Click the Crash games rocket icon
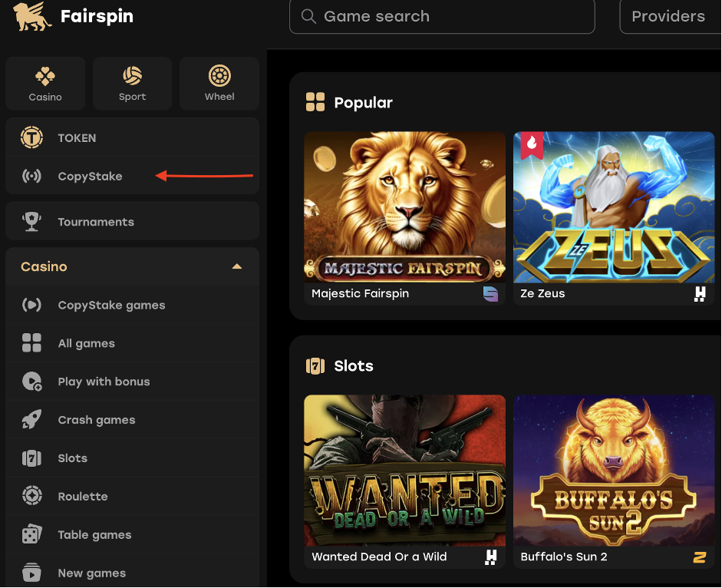 (31, 420)
